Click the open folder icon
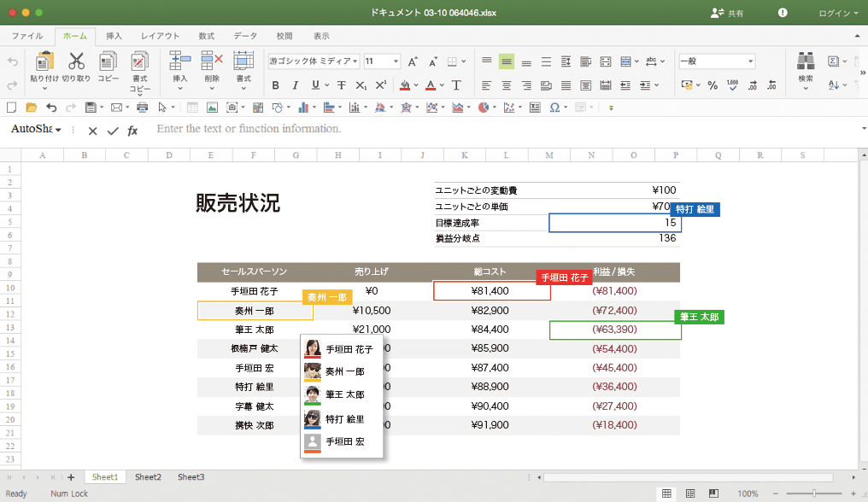This screenshot has height=502, width=868. (32, 108)
